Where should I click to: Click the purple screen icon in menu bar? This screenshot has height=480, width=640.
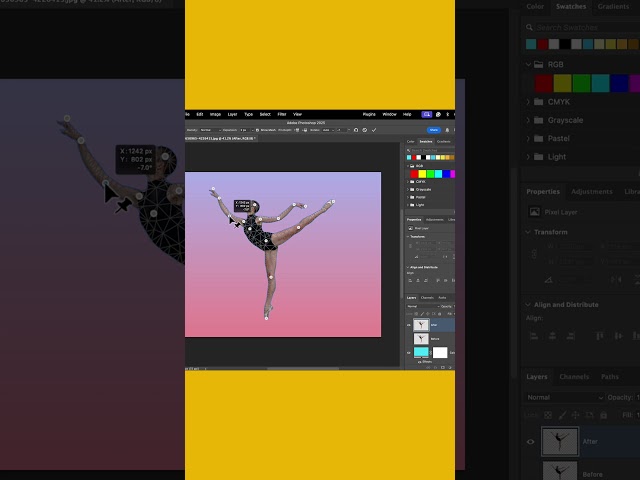tap(427, 115)
